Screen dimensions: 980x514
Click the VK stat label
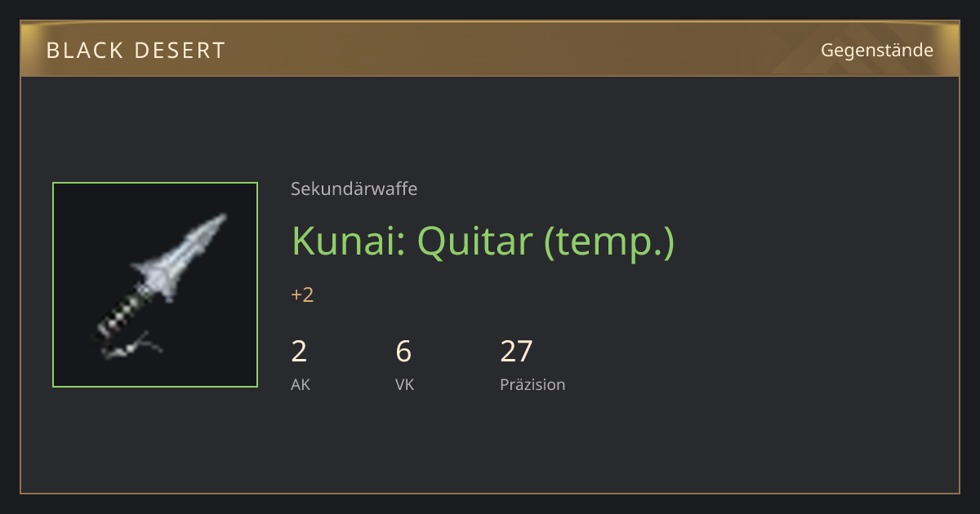[405, 384]
